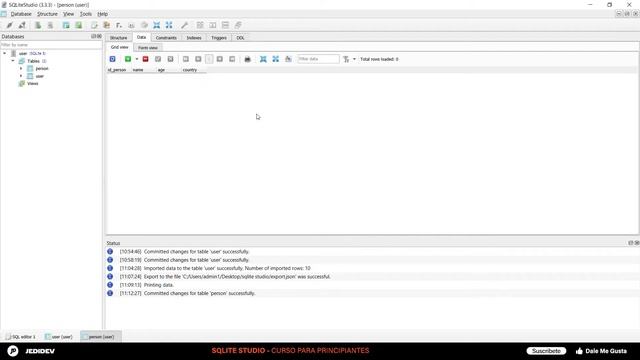Collapse the user database tree node
This screenshot has width=640, height=360.
tap(5, 53)
